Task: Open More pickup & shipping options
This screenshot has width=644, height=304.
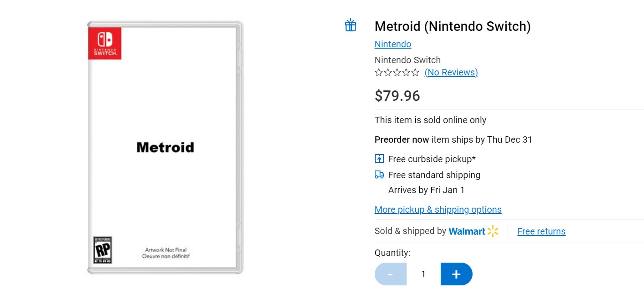Action: [x=438, y=209]
